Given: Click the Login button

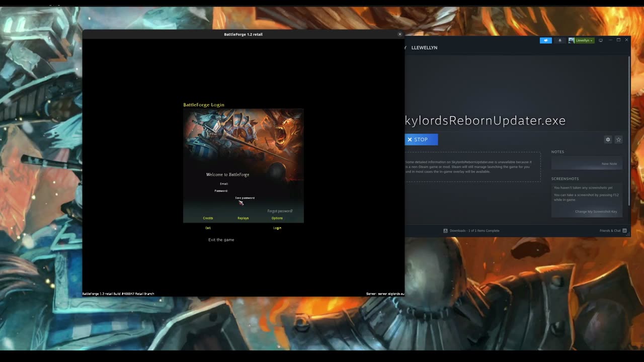Looking at the screenshot, I should [277, 228].
